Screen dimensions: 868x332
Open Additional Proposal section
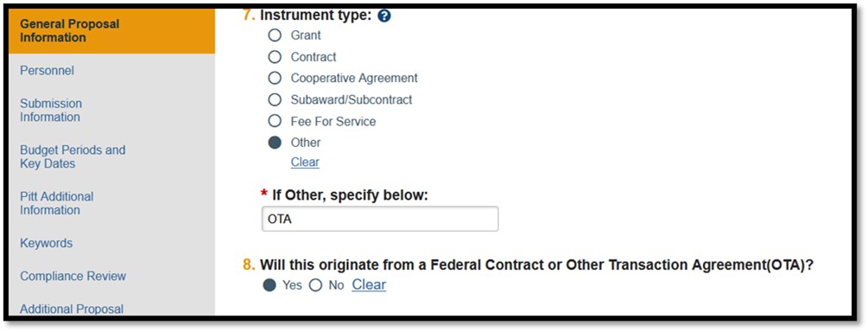click(72, 309)
